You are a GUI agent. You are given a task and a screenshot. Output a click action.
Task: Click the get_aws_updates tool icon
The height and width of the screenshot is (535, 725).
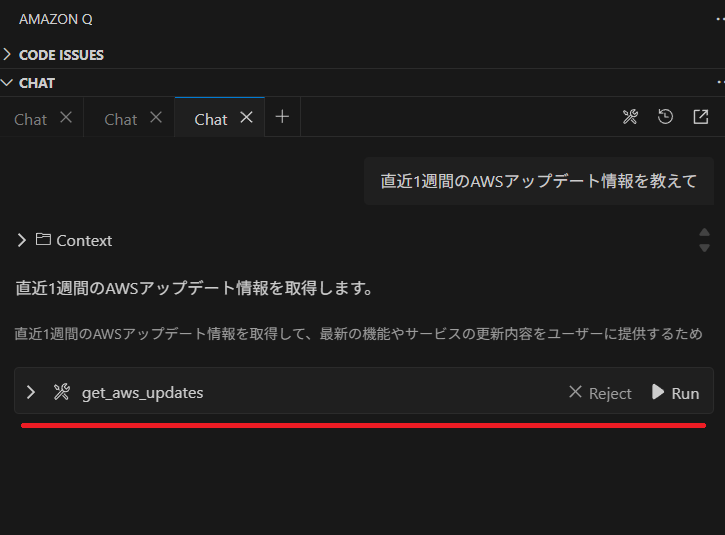[61, 392]
